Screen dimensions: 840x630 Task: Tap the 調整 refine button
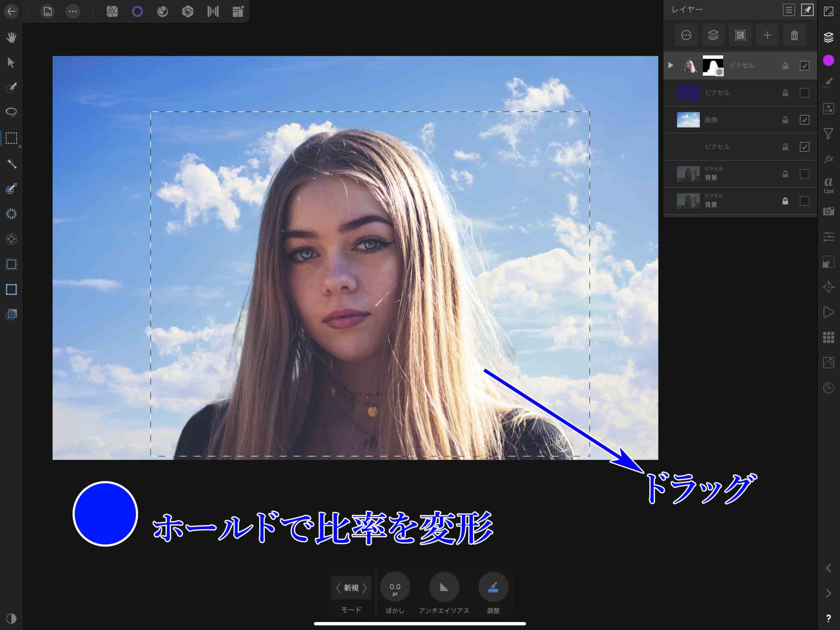(493, 587)
